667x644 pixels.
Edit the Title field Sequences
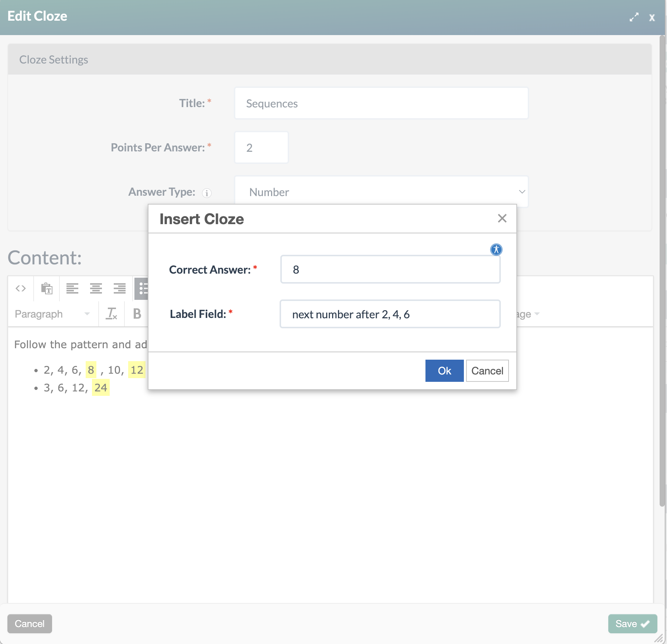(382, 103)
